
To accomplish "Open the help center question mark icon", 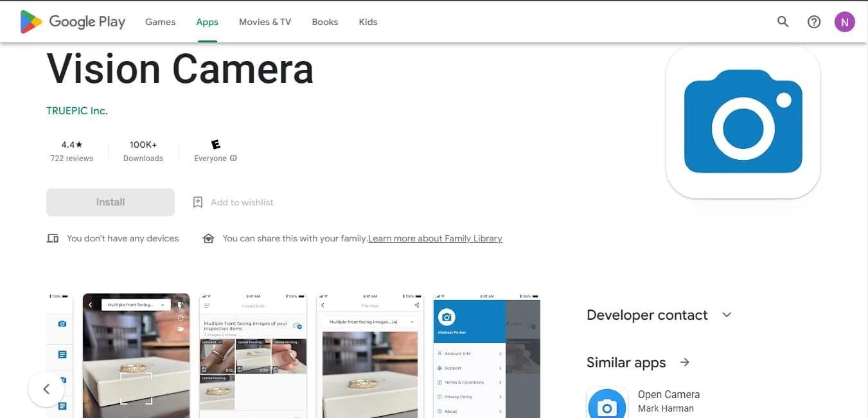I will pos(814,22).
